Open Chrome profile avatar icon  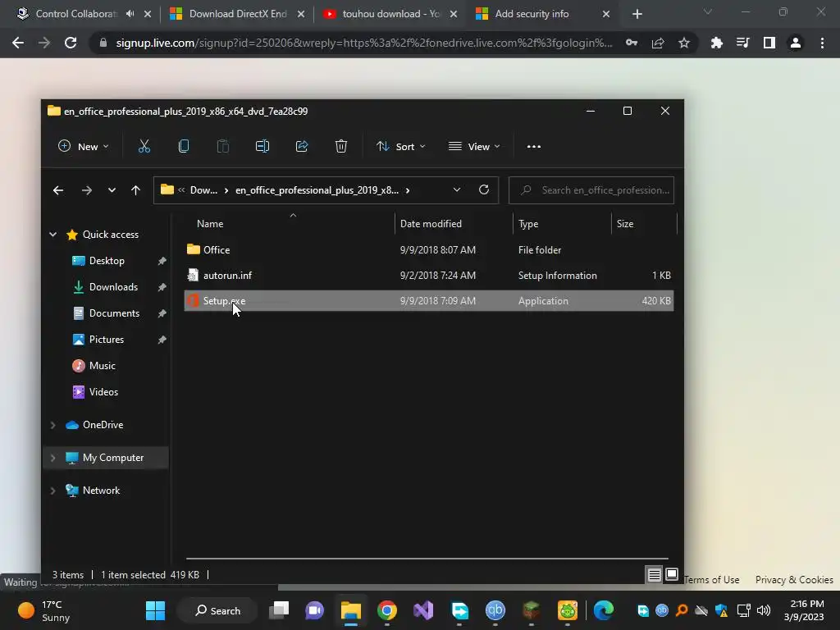[x=796, y=43]
